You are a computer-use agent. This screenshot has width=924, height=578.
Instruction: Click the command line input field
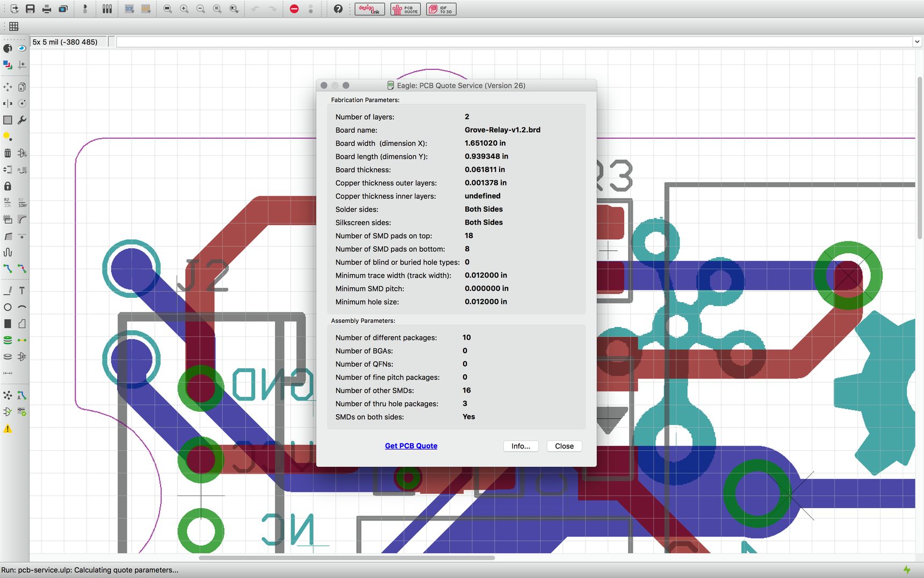tap(514, 42)
